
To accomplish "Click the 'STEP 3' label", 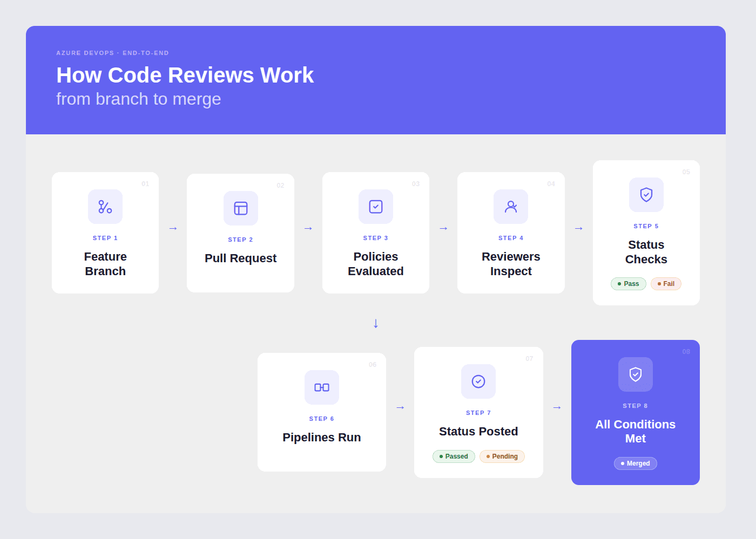I will coord(376,238).
